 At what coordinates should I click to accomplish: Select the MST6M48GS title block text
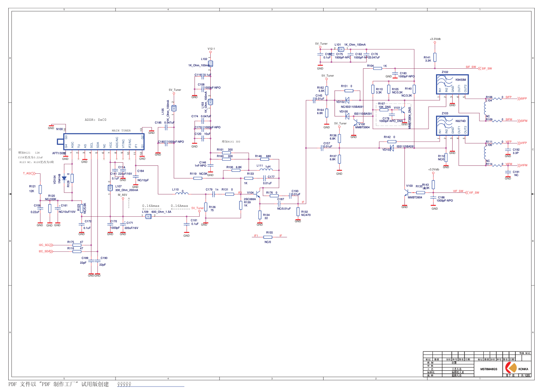pos(488,369)
